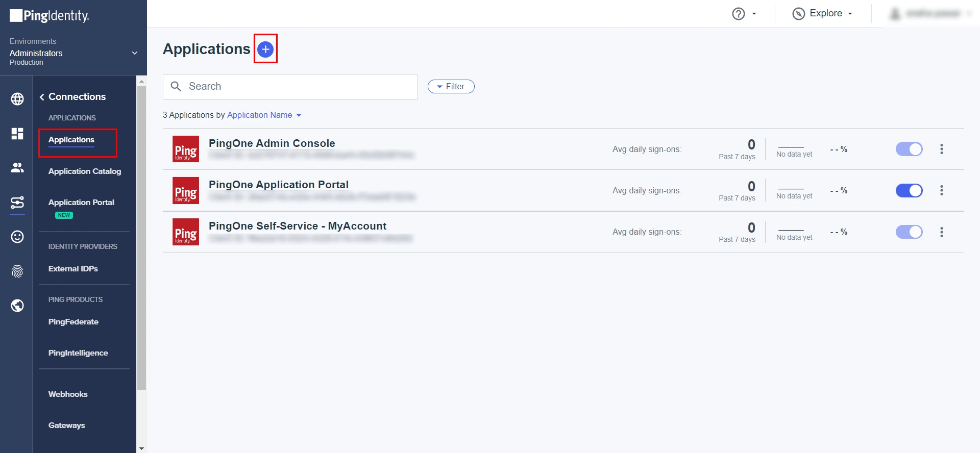980x453 pixels.
Task: Open the globe Environments sidebar icon
Action: (17, 99)
